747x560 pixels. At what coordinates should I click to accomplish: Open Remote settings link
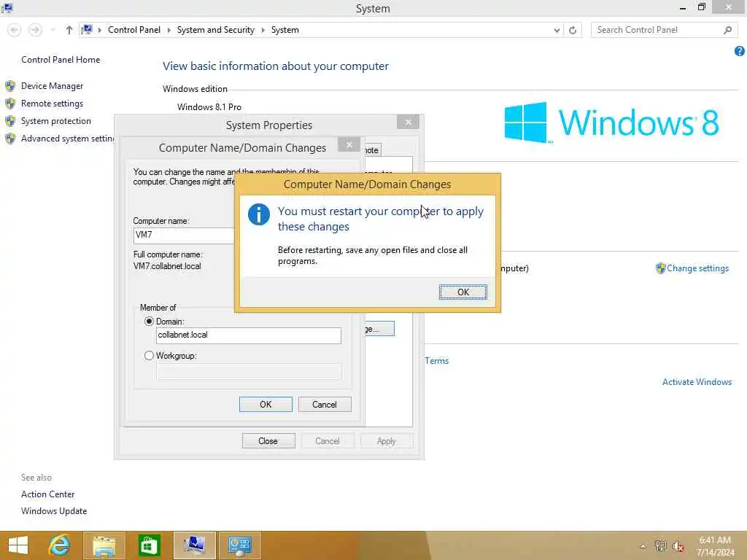pos(52,104)
